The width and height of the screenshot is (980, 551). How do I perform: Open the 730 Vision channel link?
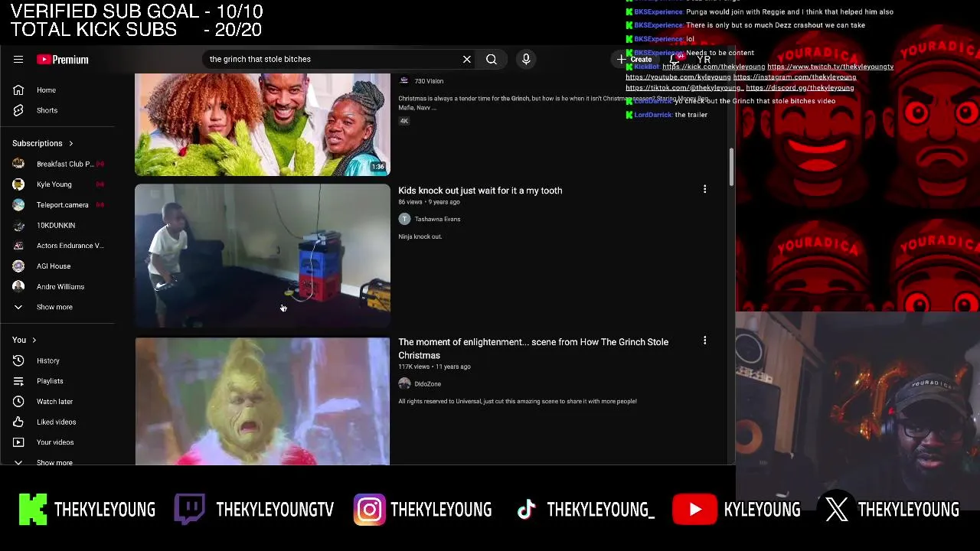coord(429,81)
